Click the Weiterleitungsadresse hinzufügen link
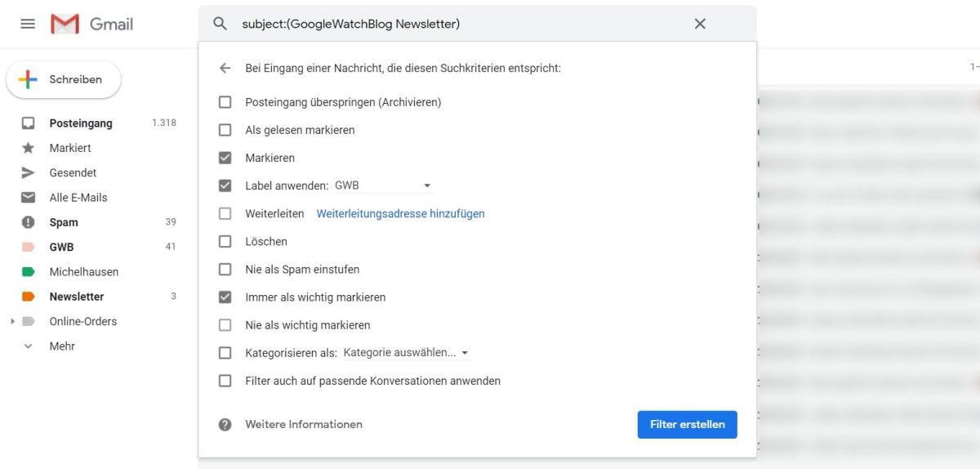 [400, 214]
